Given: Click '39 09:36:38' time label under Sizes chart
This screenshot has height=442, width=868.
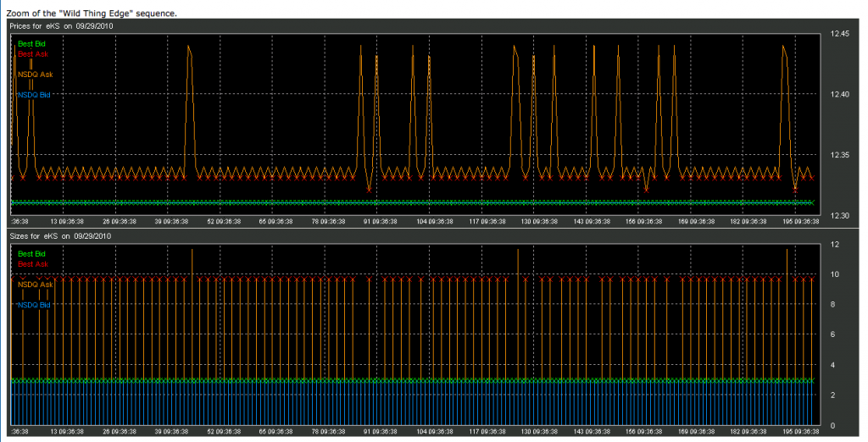Looking at the screenshot, I should tap(171, 432).
